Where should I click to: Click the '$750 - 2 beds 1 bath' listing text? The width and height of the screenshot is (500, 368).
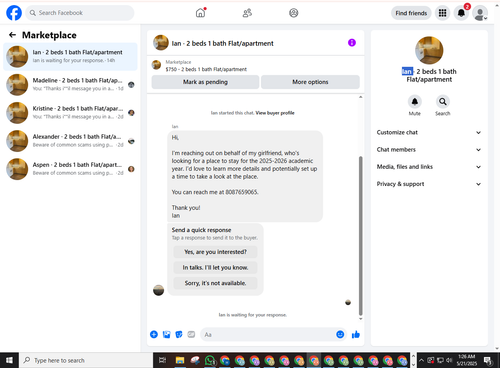pyautogui.click(x=206, y=69)
